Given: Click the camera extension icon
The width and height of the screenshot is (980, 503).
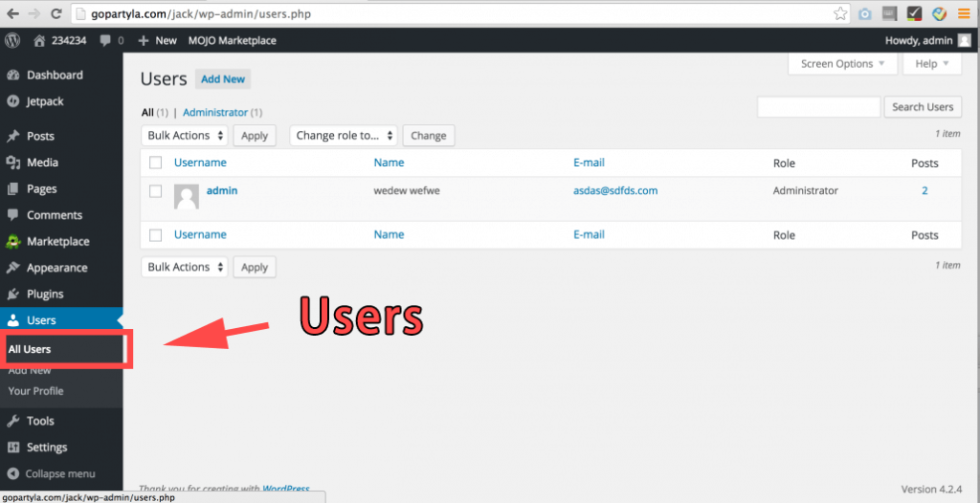Looking at the screenshot, I should tap(865, 13).
